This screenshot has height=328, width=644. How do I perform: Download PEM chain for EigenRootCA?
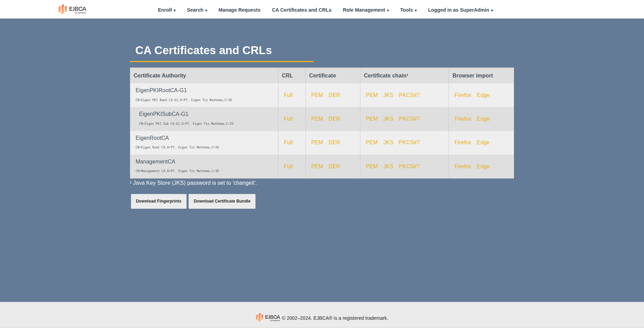click(x=372, y=143)
